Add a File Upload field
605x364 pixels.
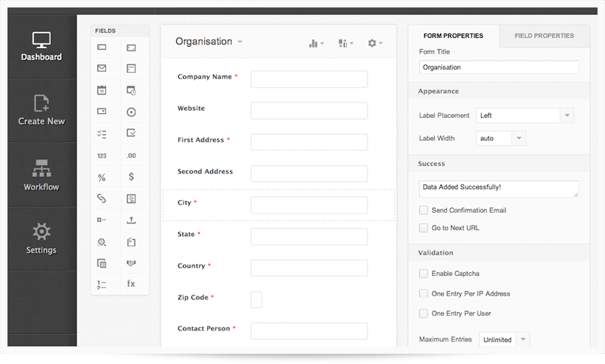click(132, 220)
